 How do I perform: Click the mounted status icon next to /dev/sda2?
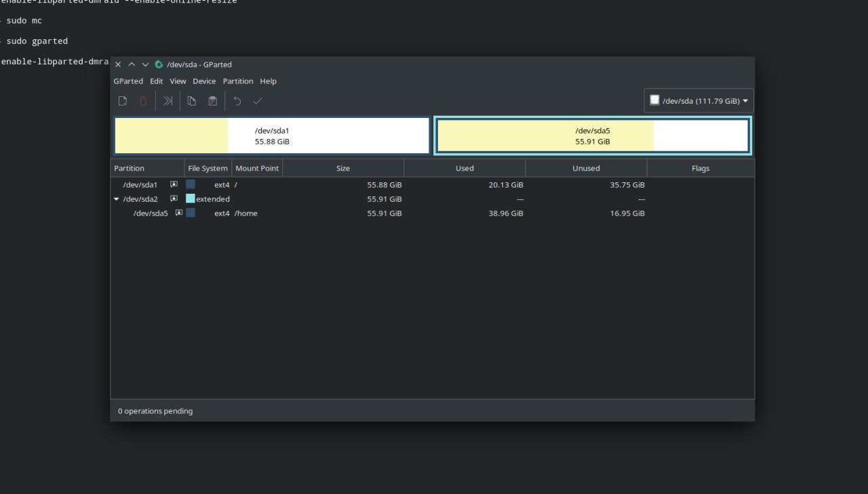[174, 199]
